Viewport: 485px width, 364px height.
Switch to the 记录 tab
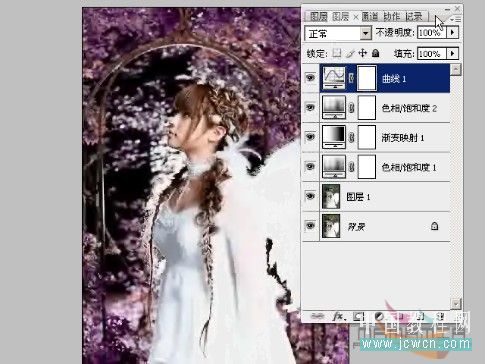click(x=414, y=16)
